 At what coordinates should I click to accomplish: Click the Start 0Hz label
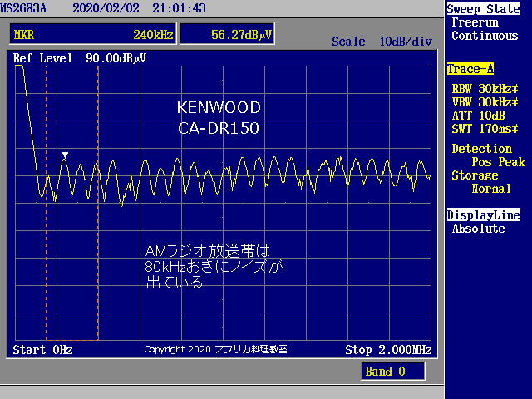pos(42,349)
